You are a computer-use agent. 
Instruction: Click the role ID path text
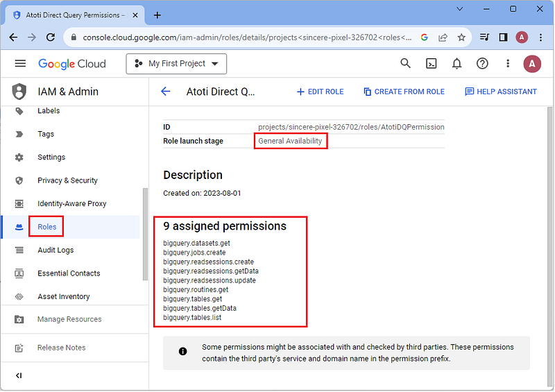click(351, 127)
